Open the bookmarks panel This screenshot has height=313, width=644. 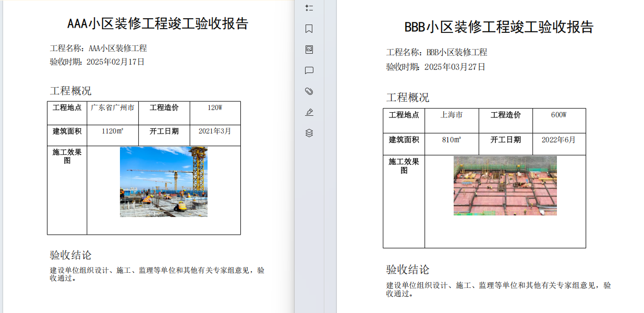click(309, 29)
